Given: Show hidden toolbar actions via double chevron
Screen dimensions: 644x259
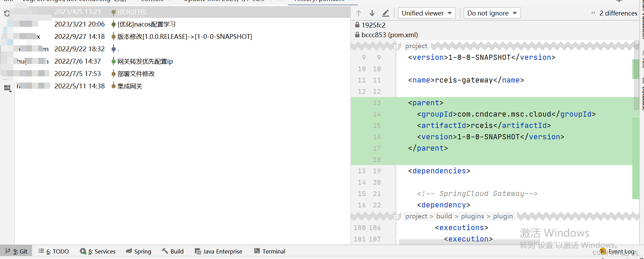Looking at the screenshot, I should pyautogui.click(x=593, y=13).
